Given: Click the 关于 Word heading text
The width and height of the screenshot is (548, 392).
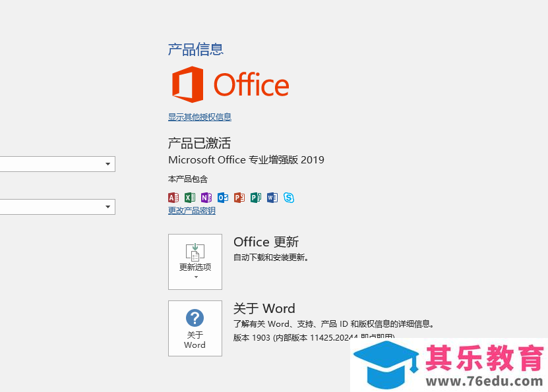Looking at the screenshot, I should click(x=264, y=308).
